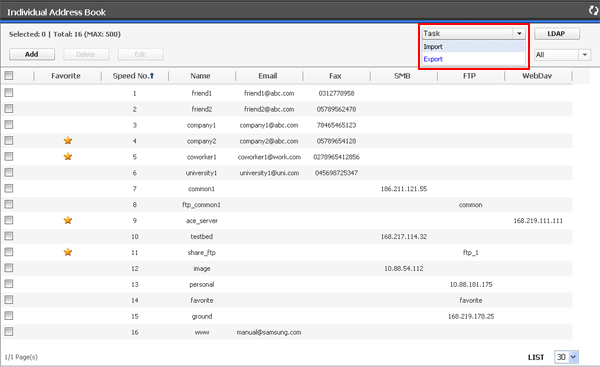Click favorite star for ace_server
The width and height of the screenshot is (600, 367).
coord(68,220)
